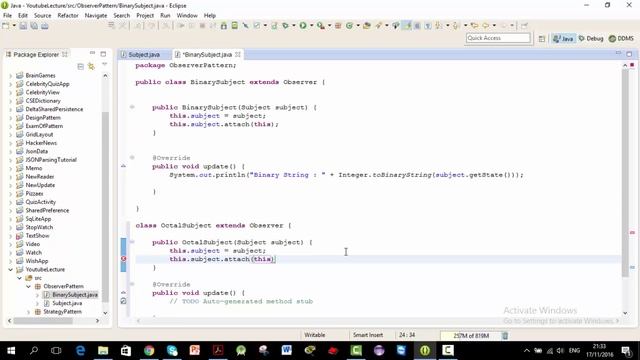Viewport: 640px width, 360px height.
Task: Click the Pin Editor toolbar icon
Action: [x=524, y=26]
